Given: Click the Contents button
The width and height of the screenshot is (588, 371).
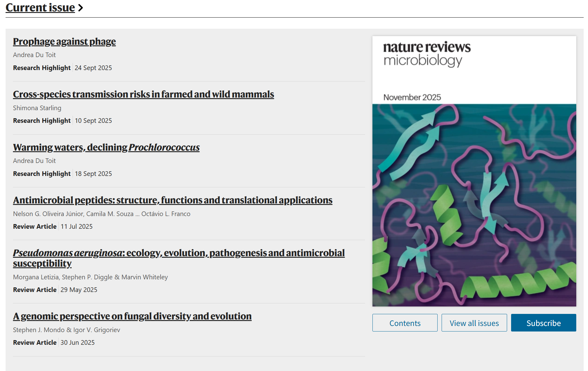Looking at the screenshot, I should 405,323.
